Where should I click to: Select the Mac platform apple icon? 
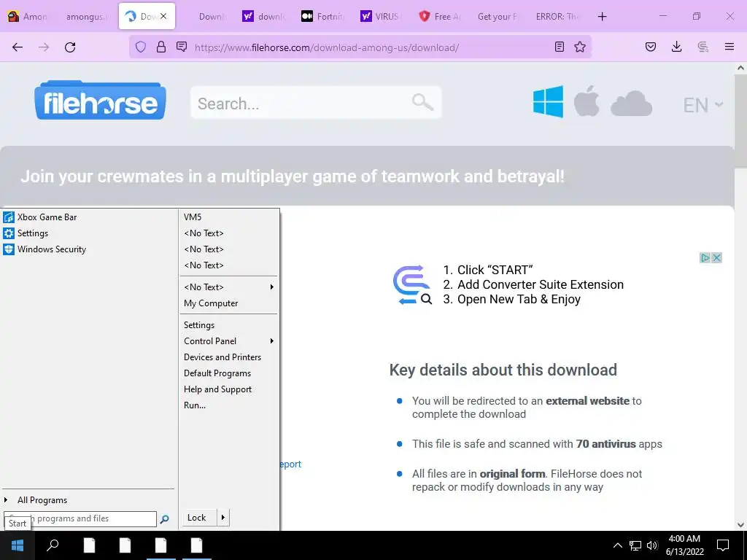587,101
